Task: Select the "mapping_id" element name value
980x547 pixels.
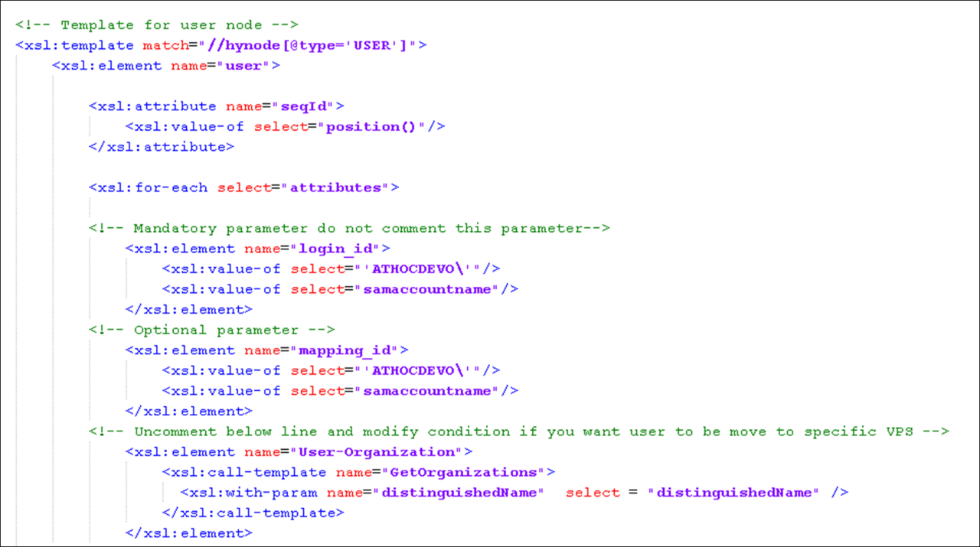Action: pos(345,350)
